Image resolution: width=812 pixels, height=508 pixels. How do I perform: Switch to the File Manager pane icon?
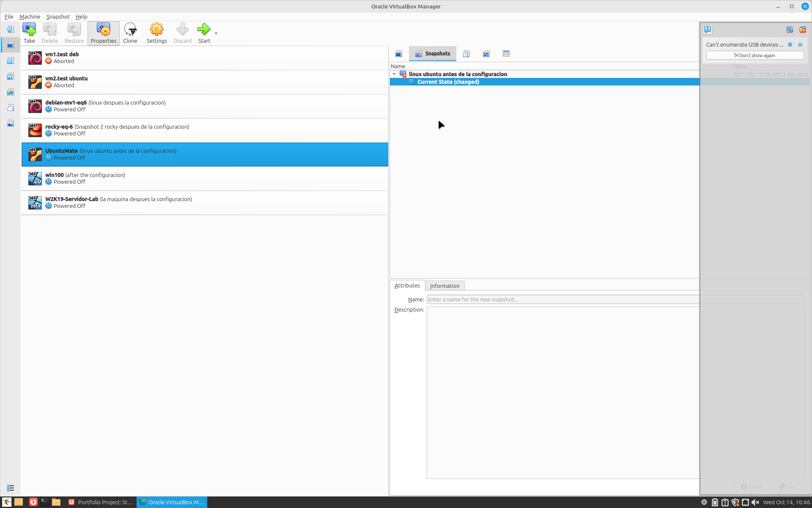(506, 54)
